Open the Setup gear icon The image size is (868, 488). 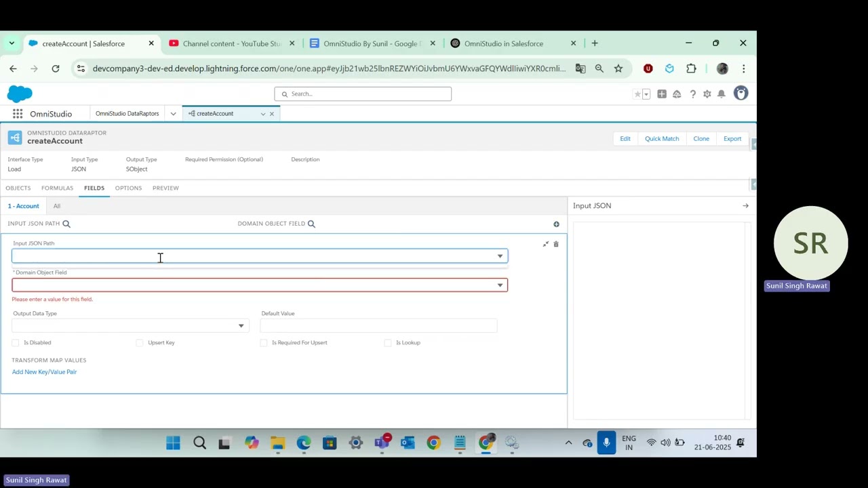[x=707, y=94]
